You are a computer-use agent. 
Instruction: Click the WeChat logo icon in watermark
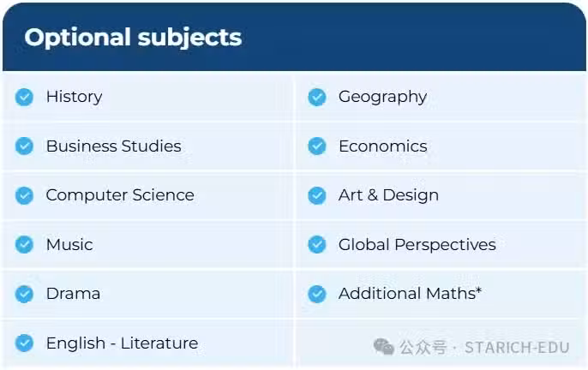pos(384,346)
